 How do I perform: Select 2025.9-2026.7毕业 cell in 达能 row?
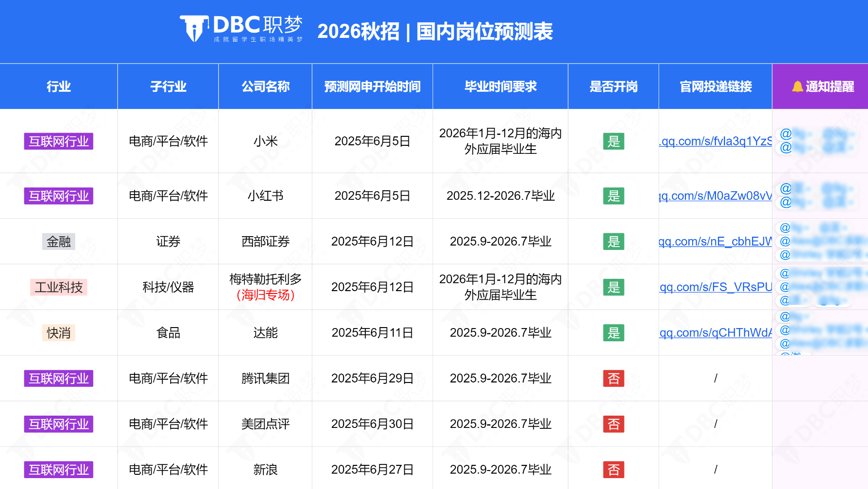click(500, 333)
